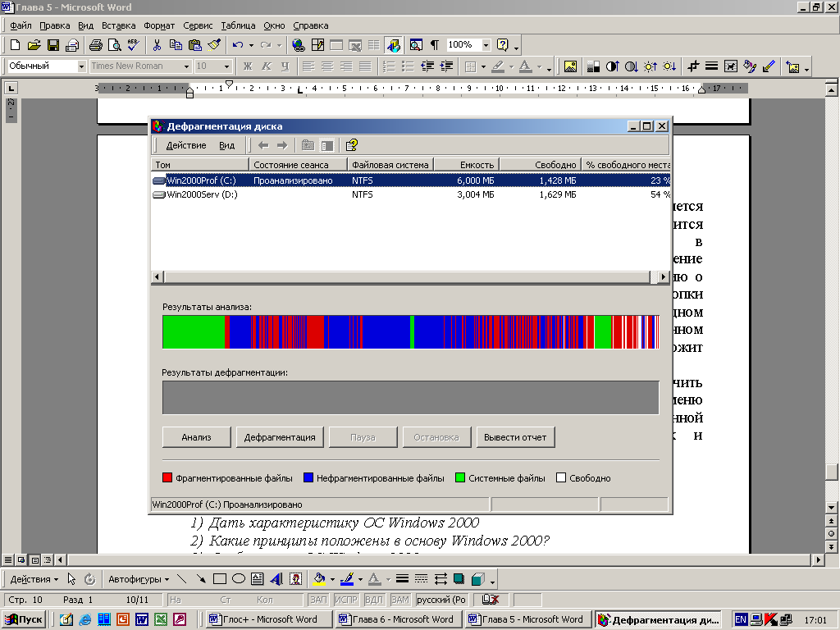
Task: Click the EN language indicator in tray
Action: pyautogui.click(x=741, y=620)
